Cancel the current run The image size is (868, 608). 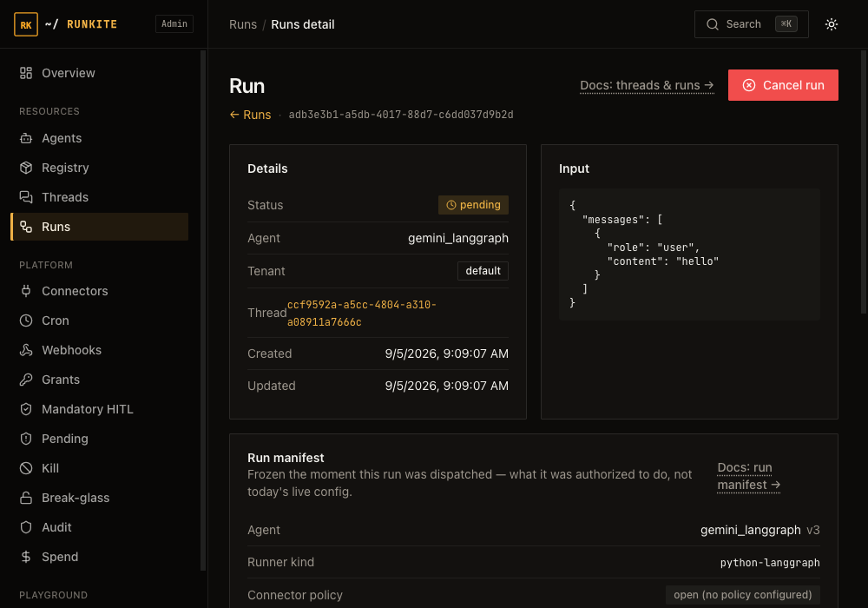click(783, 85)
